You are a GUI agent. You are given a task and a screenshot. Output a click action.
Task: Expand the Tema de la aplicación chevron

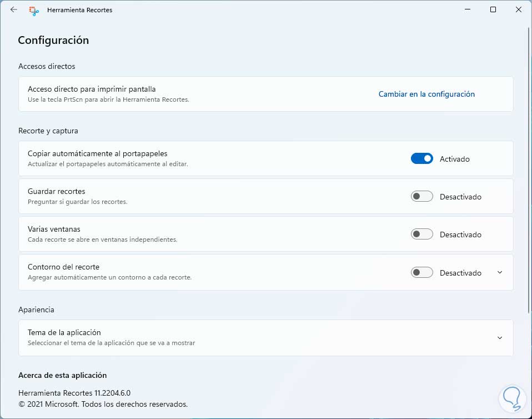(x=500, y=338)
